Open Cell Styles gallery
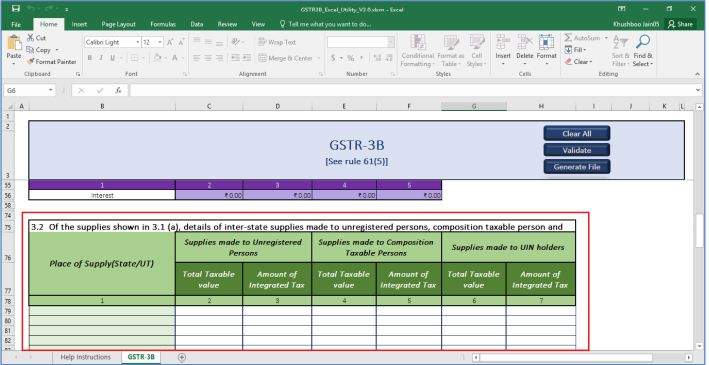 coord(476,51)
